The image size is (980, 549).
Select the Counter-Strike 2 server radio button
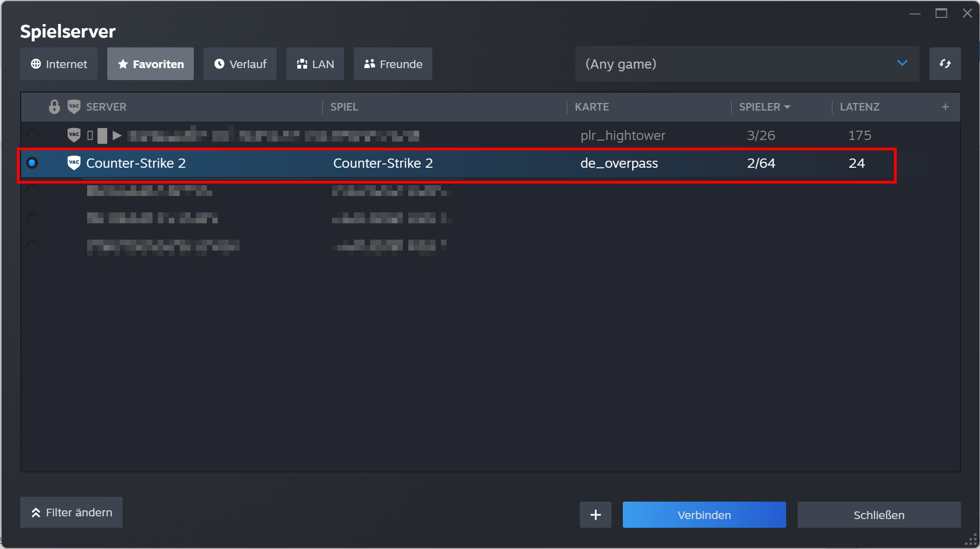(32, 163)
